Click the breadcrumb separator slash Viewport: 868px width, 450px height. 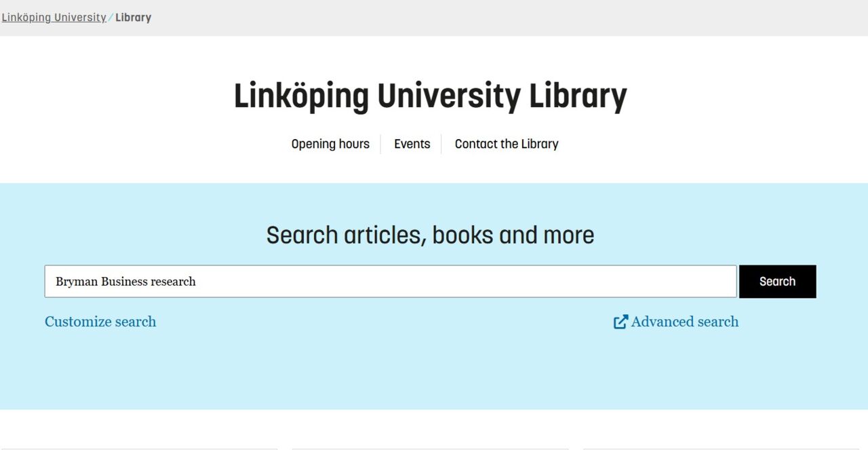[110, 17]
